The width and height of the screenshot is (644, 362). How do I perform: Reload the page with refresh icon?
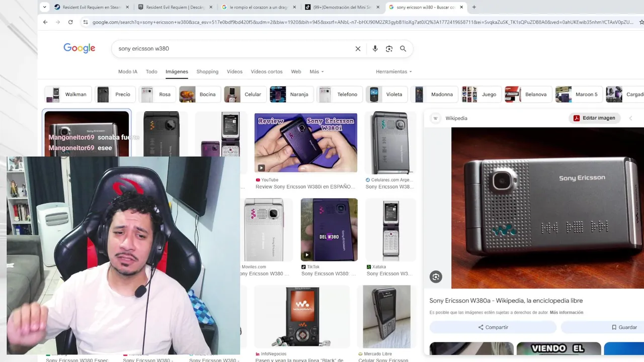70,22
